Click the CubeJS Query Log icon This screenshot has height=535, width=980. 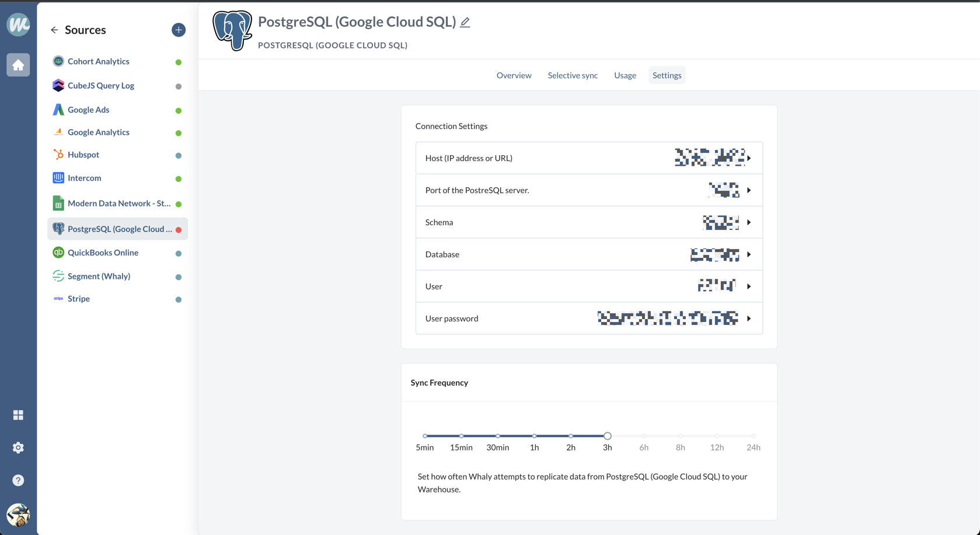coord(58,85)
